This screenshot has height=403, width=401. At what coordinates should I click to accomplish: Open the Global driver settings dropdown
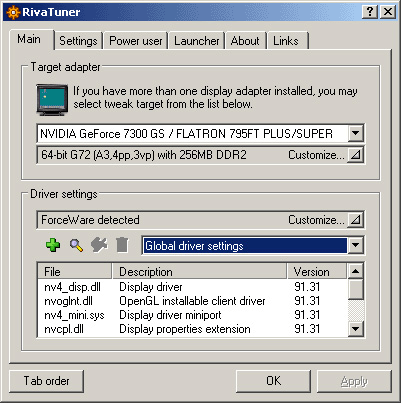355,245
